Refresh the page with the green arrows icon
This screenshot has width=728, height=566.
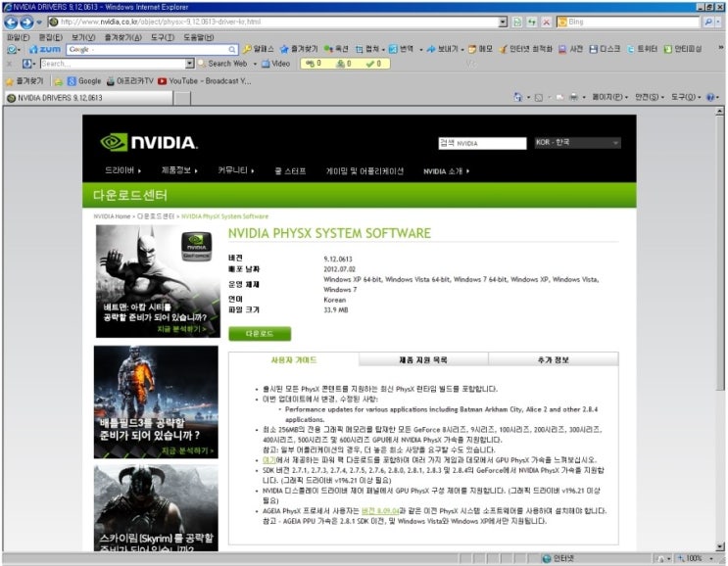click(x=532, y=22)
